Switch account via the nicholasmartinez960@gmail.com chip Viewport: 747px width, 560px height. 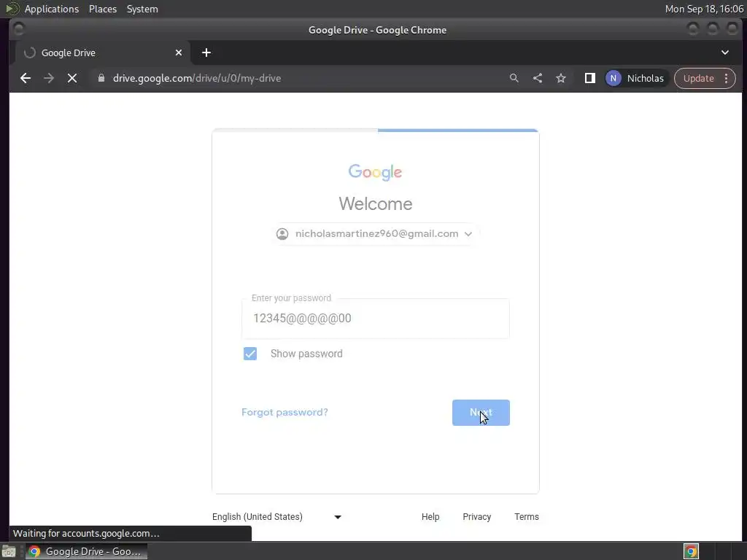[x=374, y=234]
